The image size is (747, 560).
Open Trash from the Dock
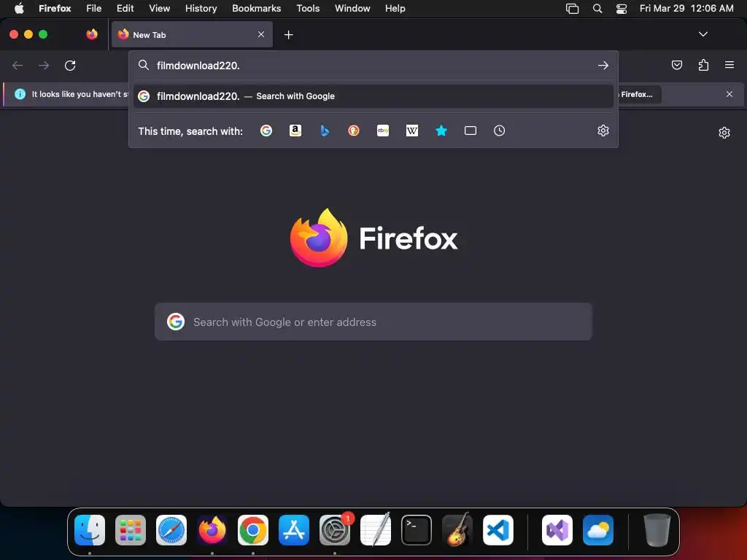(x=657, y=530)
